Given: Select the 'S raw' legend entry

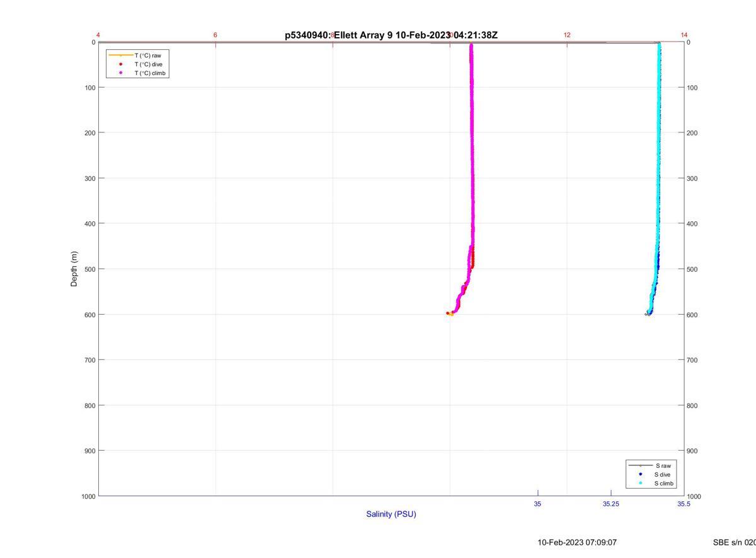Looking at the screenshot, I should pos(663,465).
